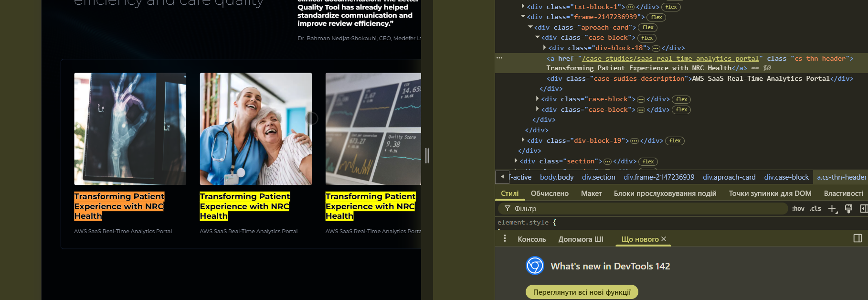868x300 pixels.
Task: Click 'Dr. Bahman Nedjat-Shokouhi, CEO' attribution text
Action: [360, 38]
